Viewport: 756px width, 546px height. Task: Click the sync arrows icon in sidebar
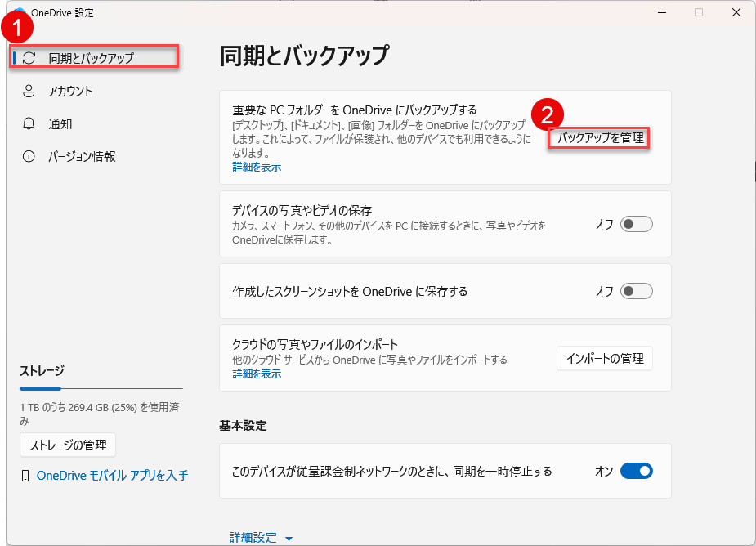29,58
